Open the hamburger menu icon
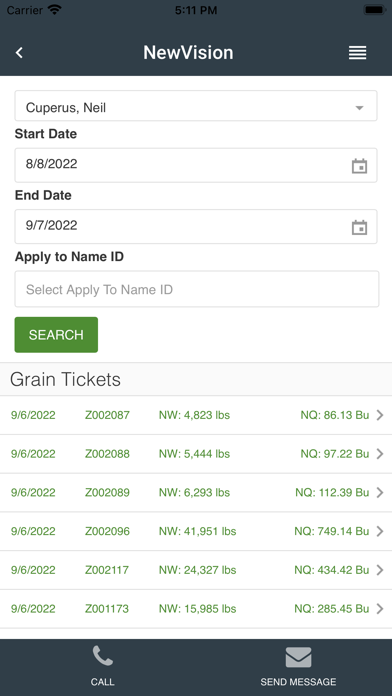Viewport: 392px width, 696px height. click(357, 53)
